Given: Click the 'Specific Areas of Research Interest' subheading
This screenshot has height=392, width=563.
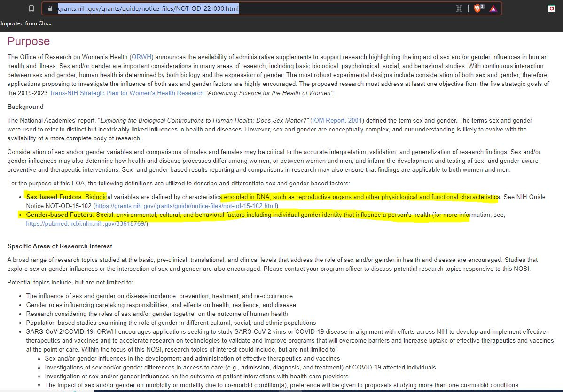Looking at the screenshot, I should click(60, 246).
